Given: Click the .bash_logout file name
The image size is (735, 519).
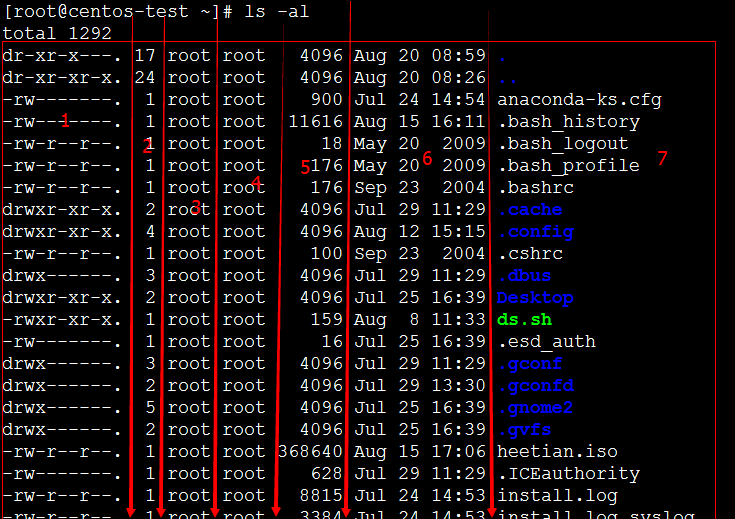Looking at the screenshot, I should pyautogui.click(x=563, y=144).
